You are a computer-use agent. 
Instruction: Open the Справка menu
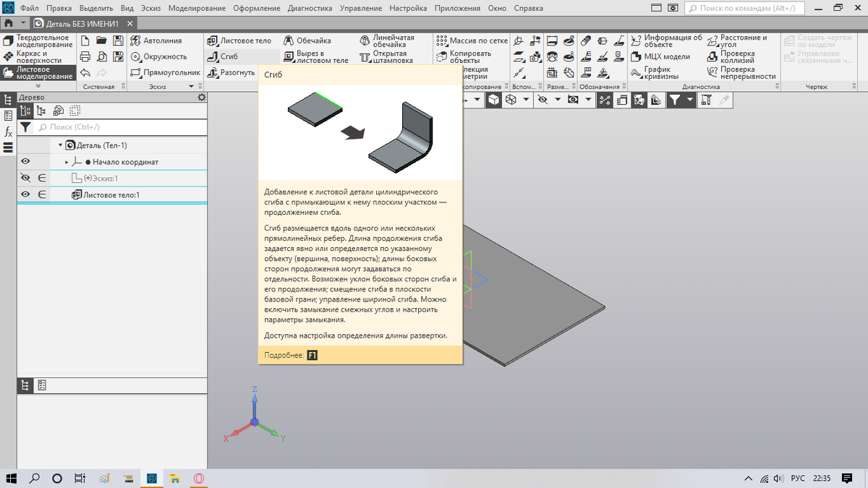click(x=528, y=9)
